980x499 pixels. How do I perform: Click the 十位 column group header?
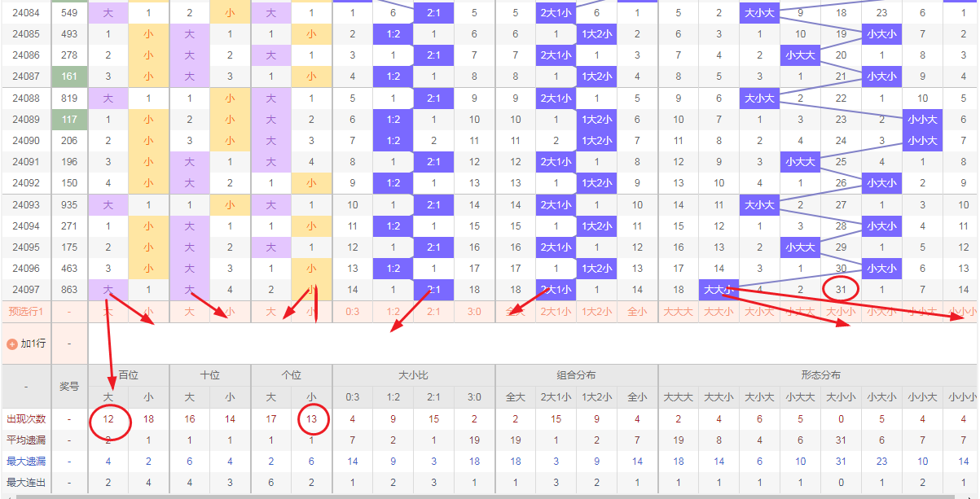(x=210, y=375)
